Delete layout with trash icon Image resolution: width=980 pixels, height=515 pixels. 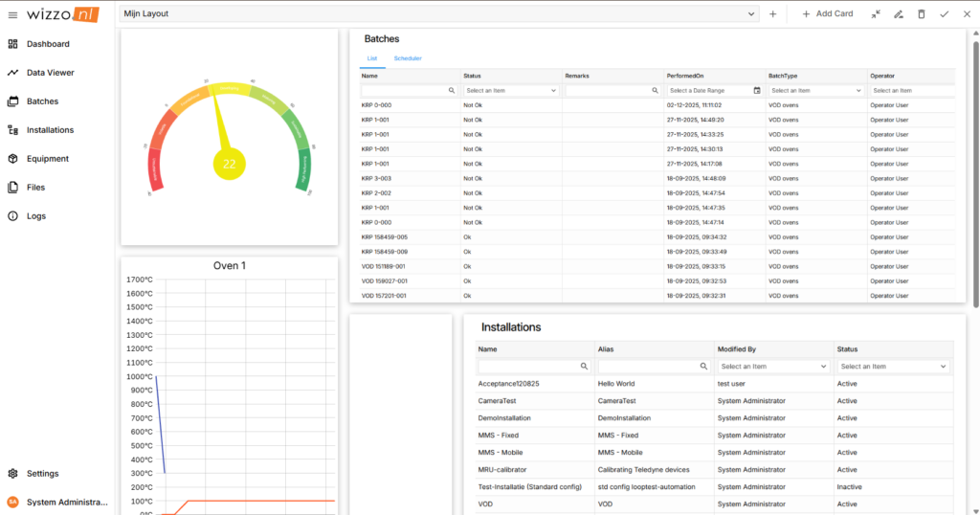(922, 13)
